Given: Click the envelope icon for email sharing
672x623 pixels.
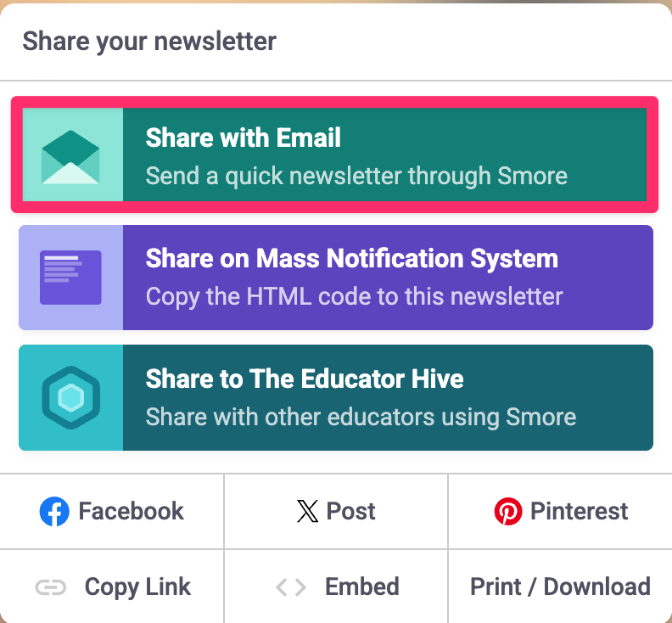Looking at the screenshot, I should click(x=70, y=154).
